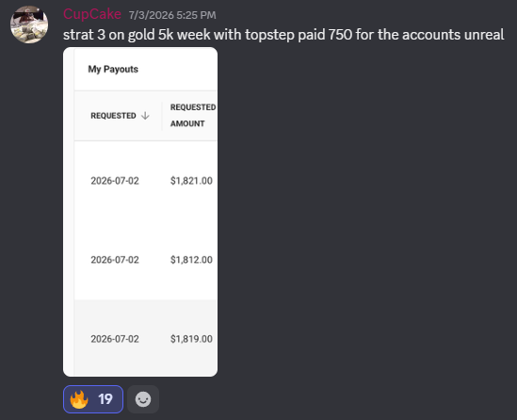Click the message timestamp 7/3/2026 5:25 PM
This screenshot has width=517, height=420.
[172, 15]
